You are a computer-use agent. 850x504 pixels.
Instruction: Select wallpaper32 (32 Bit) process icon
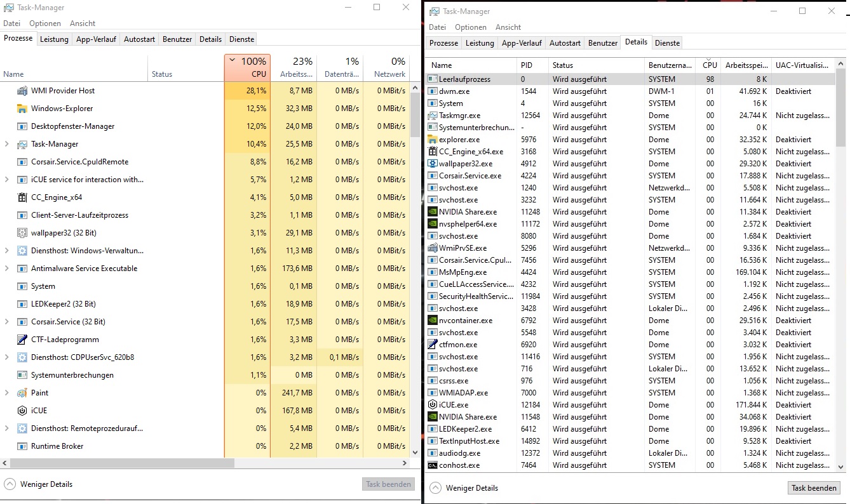tap(22, 233)
